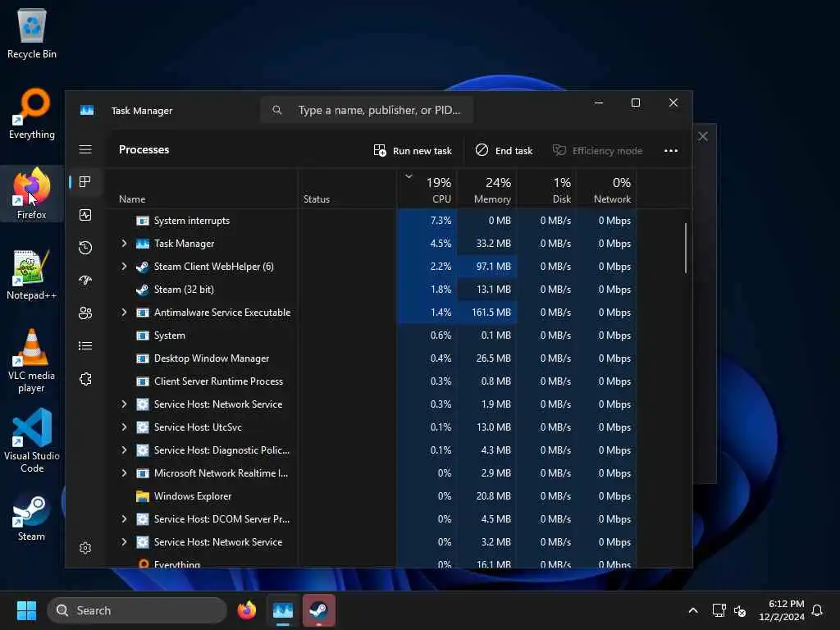The image size is (840, 630).
Task: Click the Windows Explorer folder icon in list
Action: (143, 496)
